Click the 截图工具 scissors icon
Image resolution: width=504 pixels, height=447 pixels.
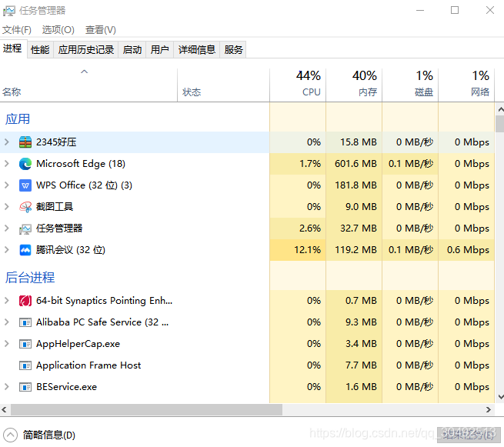click(25, 207)
